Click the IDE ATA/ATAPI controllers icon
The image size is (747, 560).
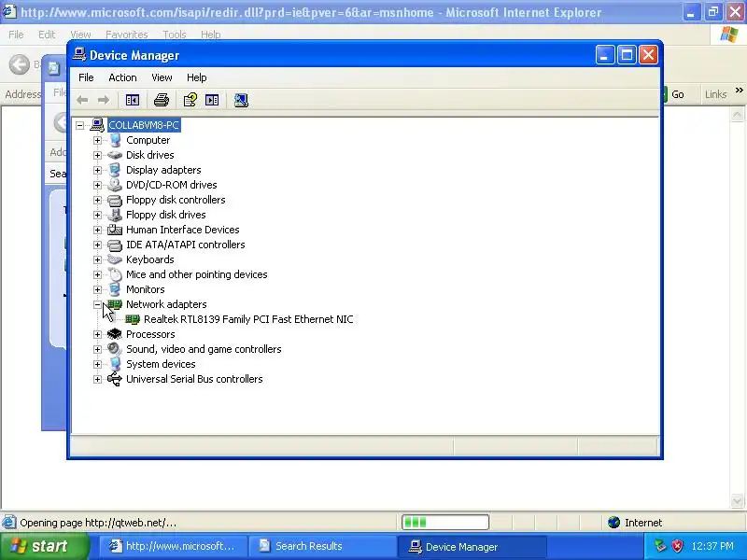(x=115, y=245)
